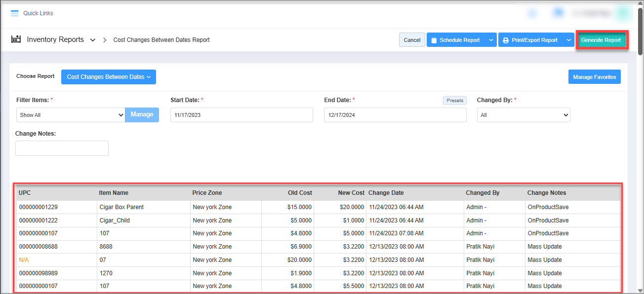The height and width of the screenshot is (294, 644).
Task: Click the Manage button beside Filter Items
Action: [142, 114]
